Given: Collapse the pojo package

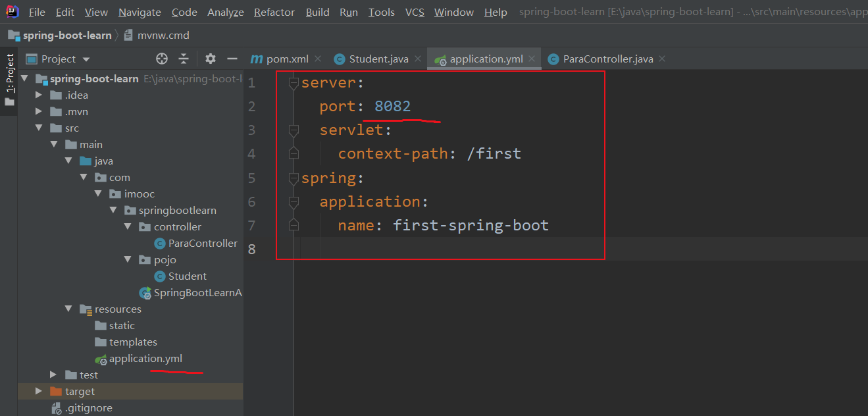Looking at the screenshot, I should click(128, 259).
